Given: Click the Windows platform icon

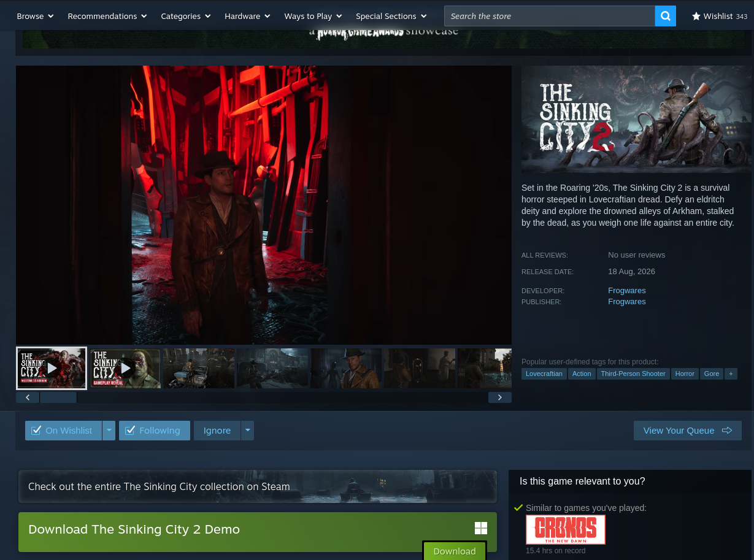Looking at the screenshot, I should tap(481, 529).
